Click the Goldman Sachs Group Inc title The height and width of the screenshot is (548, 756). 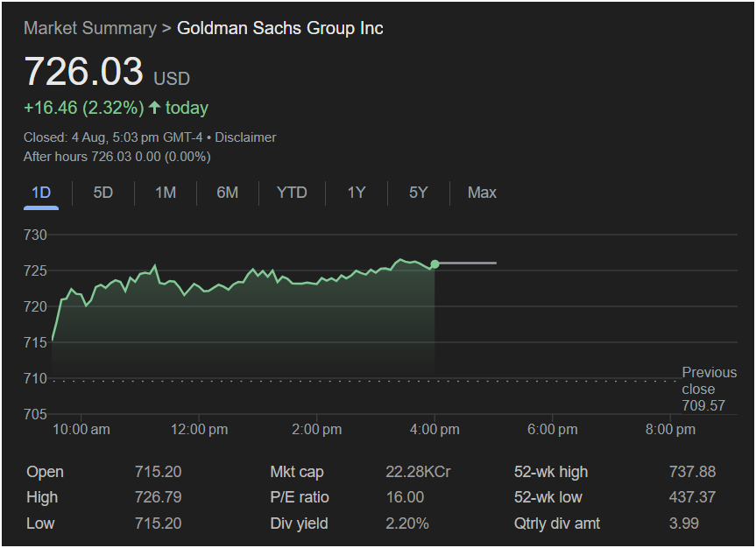279,28
